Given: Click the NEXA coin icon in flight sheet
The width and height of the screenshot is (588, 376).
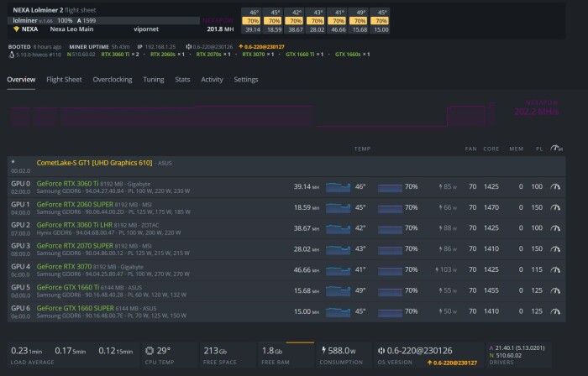Looking at the screenshot, I should pyautogui.click(x=16, y=29).
